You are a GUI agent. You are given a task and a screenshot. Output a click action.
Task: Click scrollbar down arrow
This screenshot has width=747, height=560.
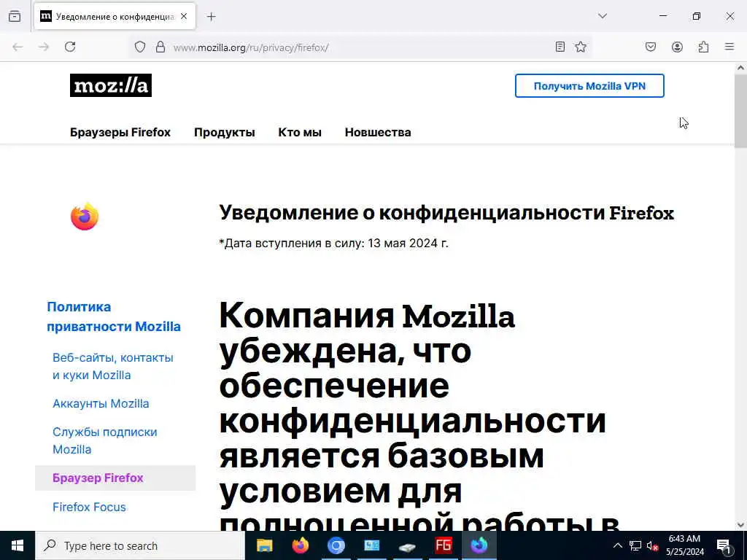coord(741,525)
